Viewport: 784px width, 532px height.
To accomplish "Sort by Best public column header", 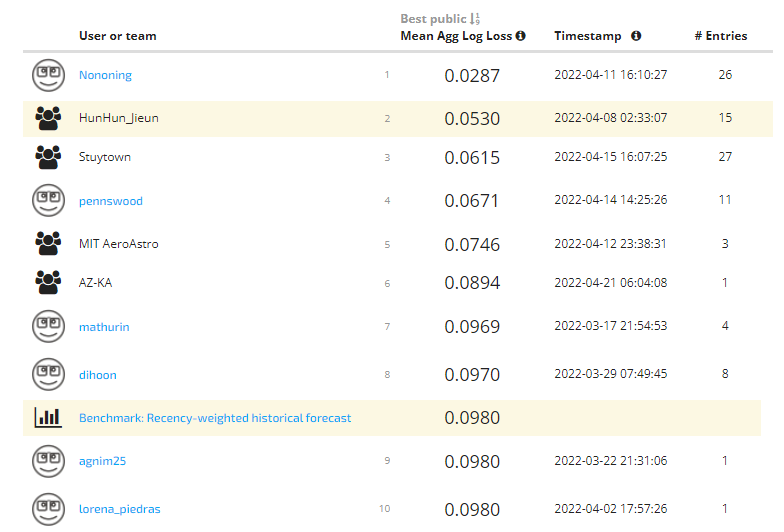I will (x=433, y=19).
